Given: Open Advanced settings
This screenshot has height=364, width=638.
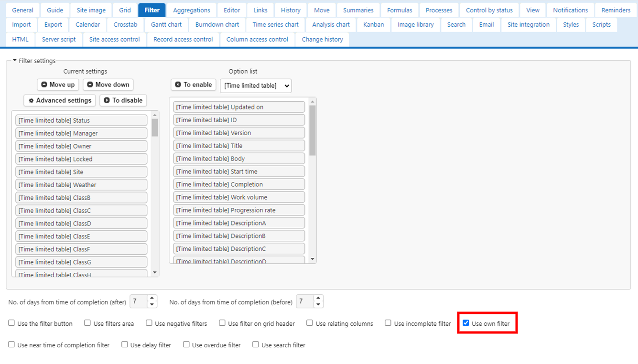Looking at the screenshot, I should pos(60,100).
